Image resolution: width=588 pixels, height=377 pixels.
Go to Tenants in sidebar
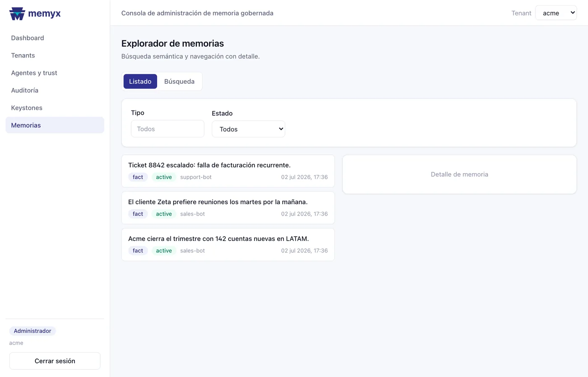[x=55, y=55]
